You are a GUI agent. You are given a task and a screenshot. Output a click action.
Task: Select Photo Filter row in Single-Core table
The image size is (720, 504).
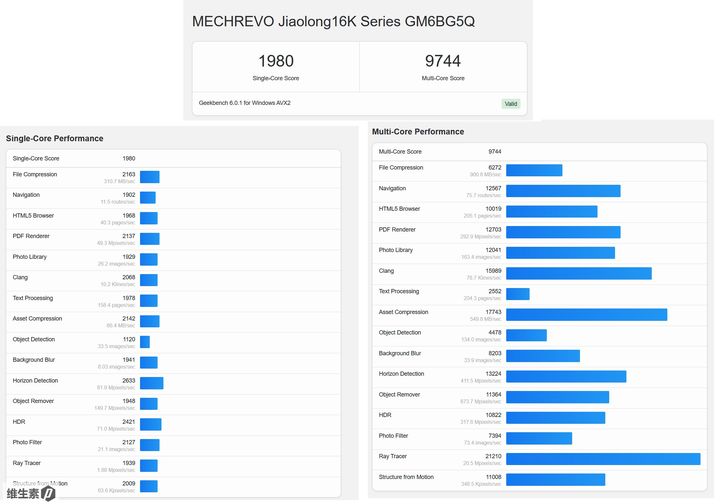[174, 446]
